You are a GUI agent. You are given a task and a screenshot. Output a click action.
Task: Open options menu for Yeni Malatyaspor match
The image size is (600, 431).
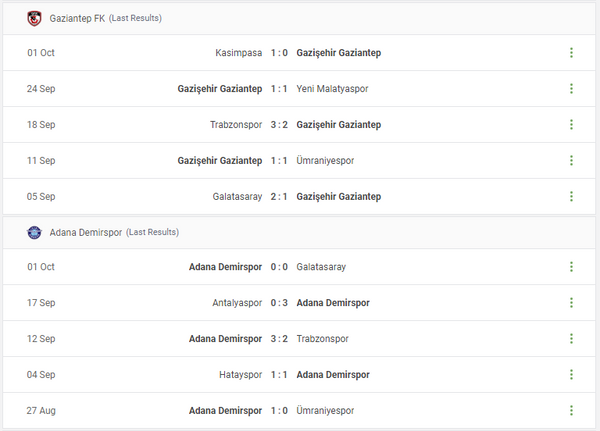[x=571, y=89]
